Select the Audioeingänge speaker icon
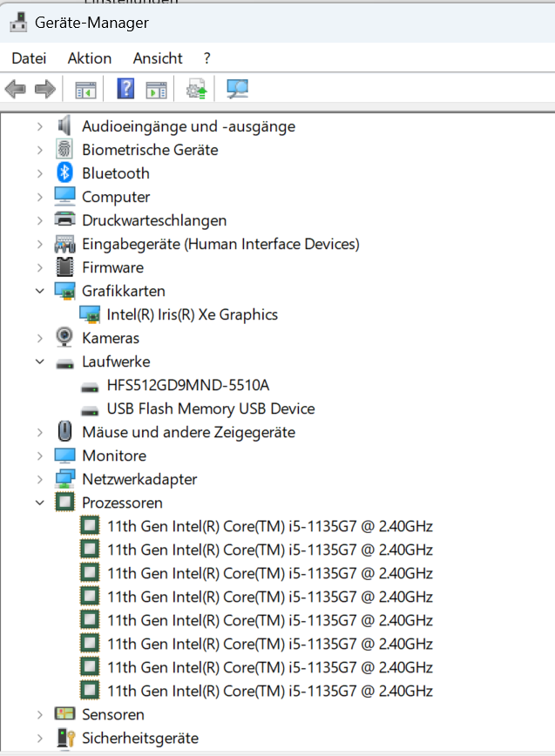 [64, 125]
